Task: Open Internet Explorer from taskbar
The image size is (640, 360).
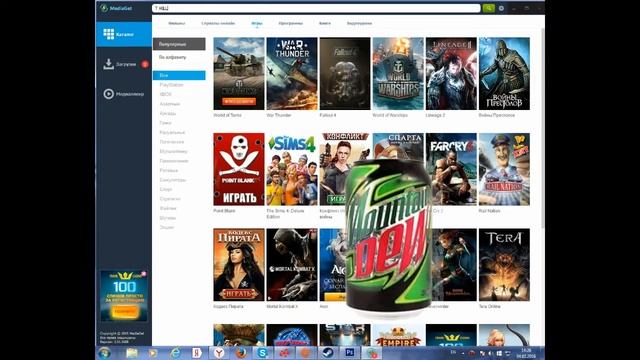Action: [175, 353]
